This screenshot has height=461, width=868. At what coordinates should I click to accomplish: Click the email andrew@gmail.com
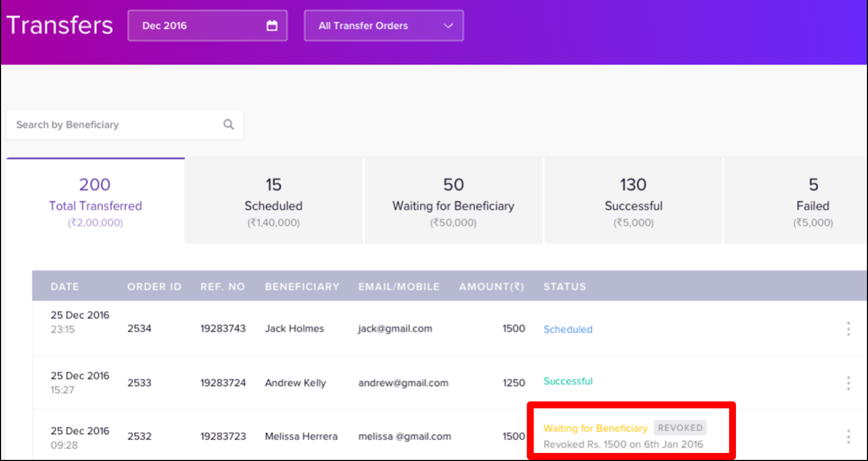click(403, 383)
